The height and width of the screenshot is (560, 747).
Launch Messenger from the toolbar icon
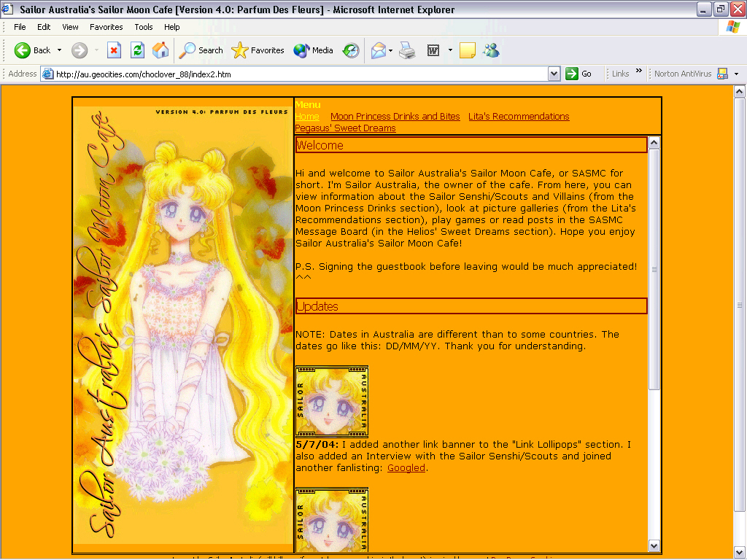491,50
